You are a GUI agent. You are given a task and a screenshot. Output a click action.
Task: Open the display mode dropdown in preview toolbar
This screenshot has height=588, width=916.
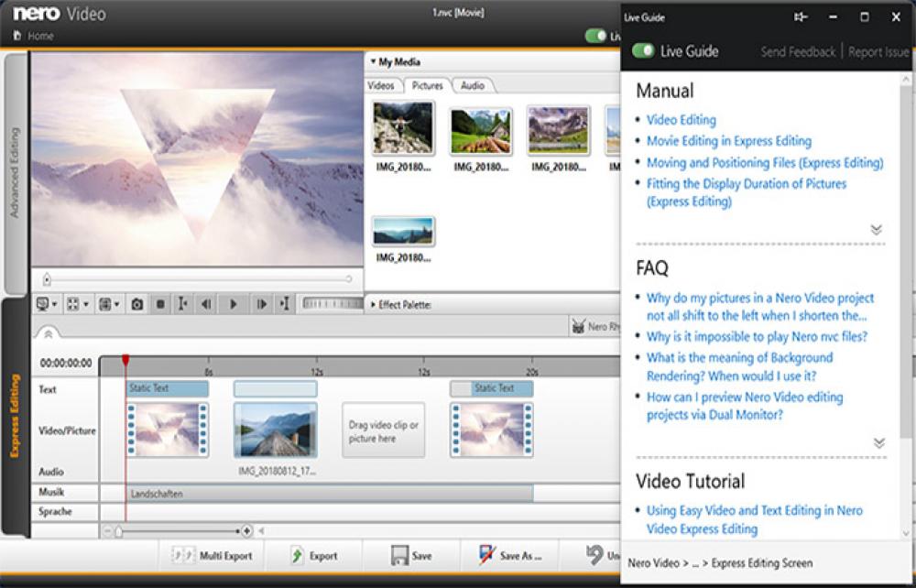tap(44, 301)
